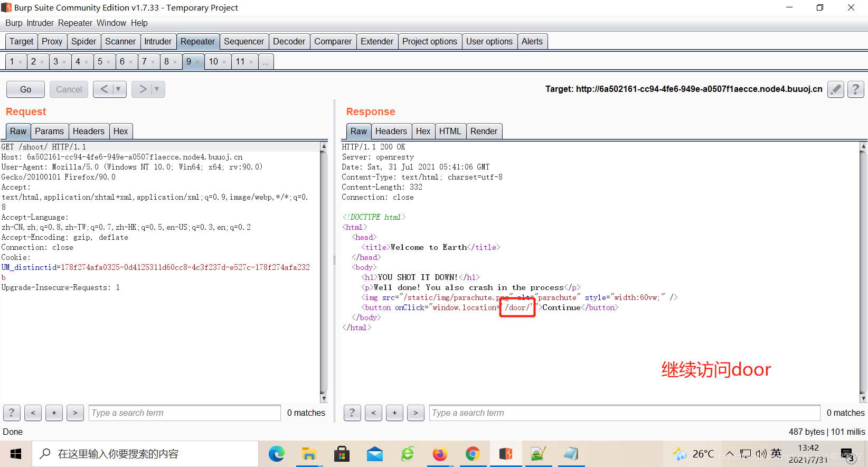Viewport: 868px width, 467px height.
Task: Edit target with the pencil icon
Action: (x=836, y=89)
